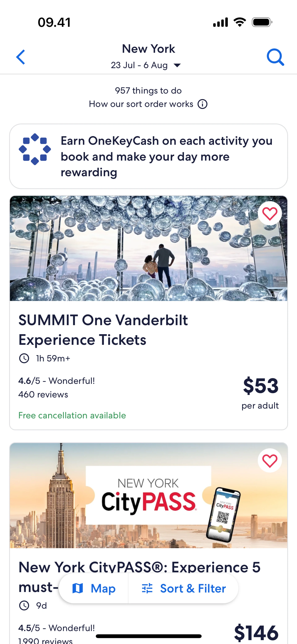The width and height of the screenshot is (297, 644).
Task: Open search with the magnifier icon
Action: [275, 57]
